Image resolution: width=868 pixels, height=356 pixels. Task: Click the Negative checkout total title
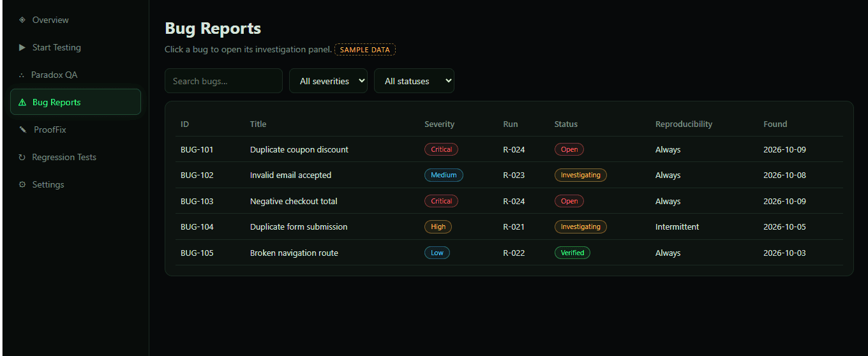(x=294, y=202)
